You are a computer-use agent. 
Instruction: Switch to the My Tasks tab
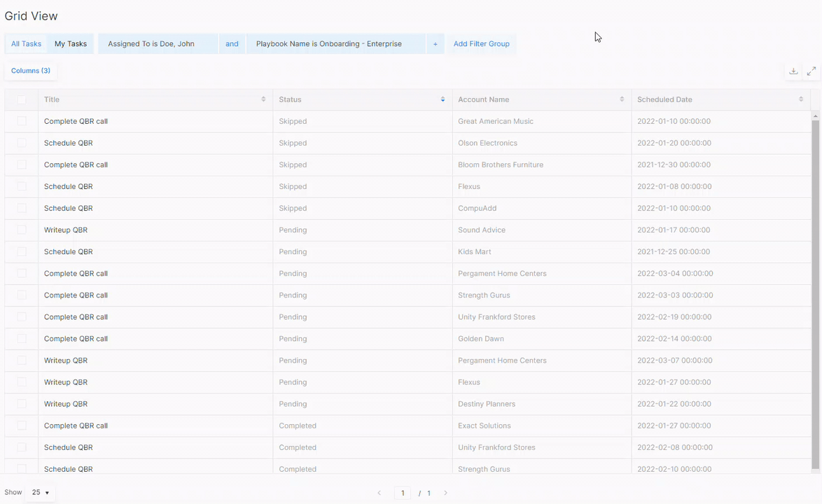[71, 44]
